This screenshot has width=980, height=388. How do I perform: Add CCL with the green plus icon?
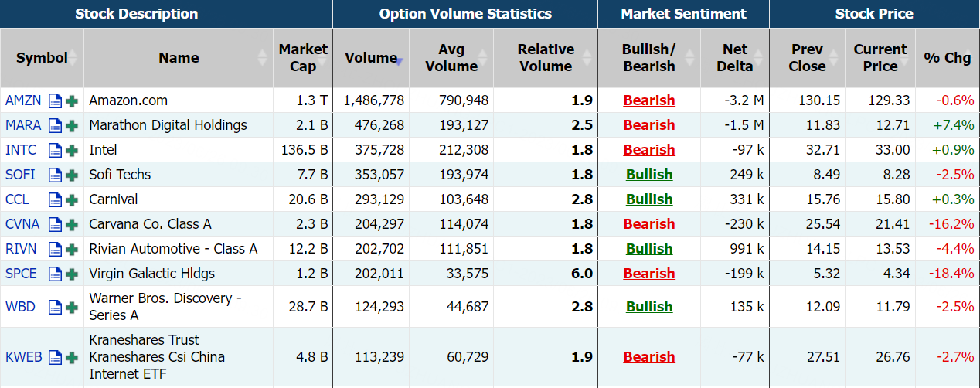pos(72,199)
